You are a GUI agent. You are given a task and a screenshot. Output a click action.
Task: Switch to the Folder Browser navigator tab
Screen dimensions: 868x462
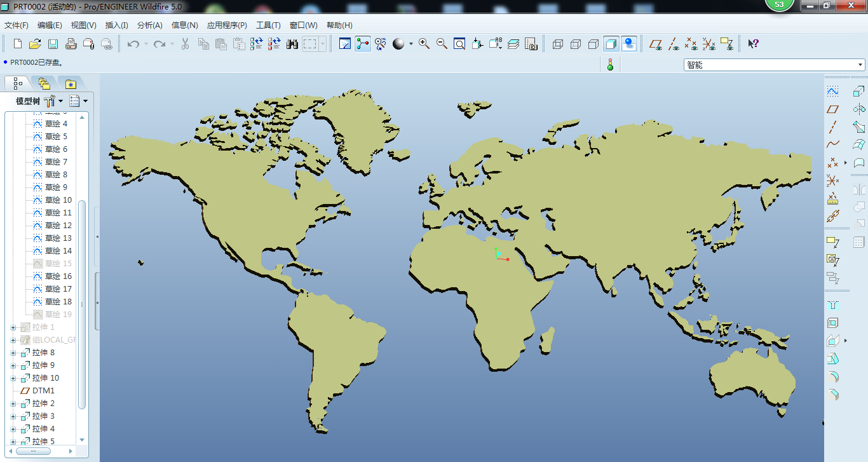pos(43,83)
